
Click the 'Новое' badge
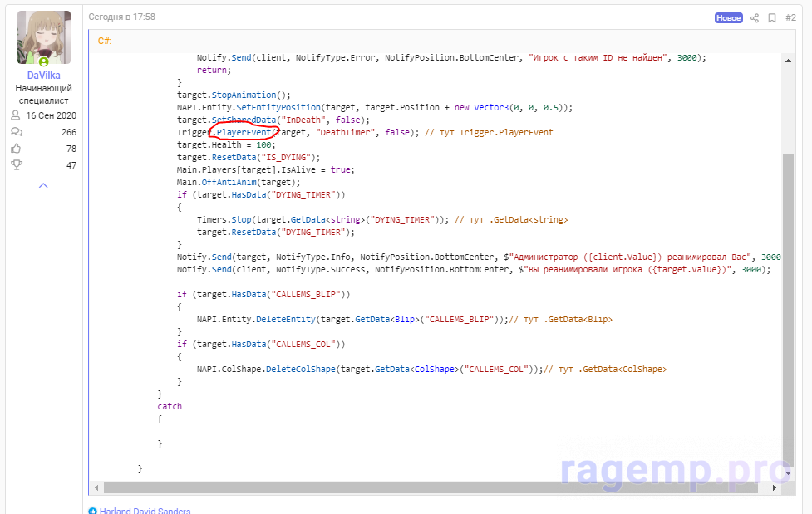[x=728, y=17]
